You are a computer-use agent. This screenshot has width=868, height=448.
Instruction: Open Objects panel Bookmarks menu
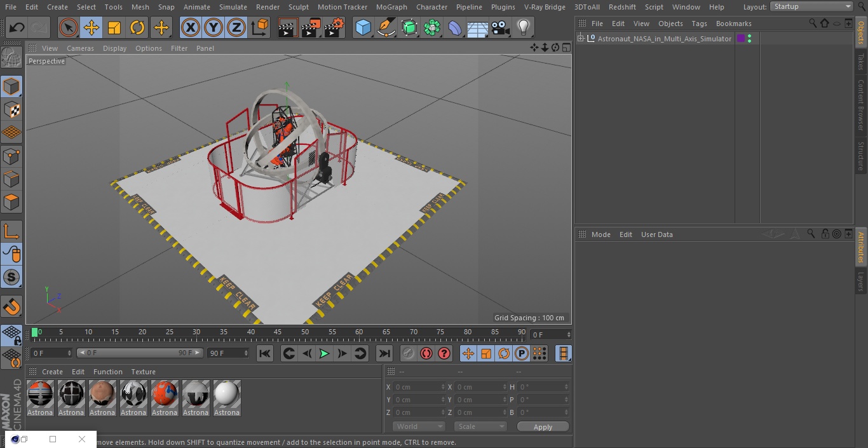(733, 24)
